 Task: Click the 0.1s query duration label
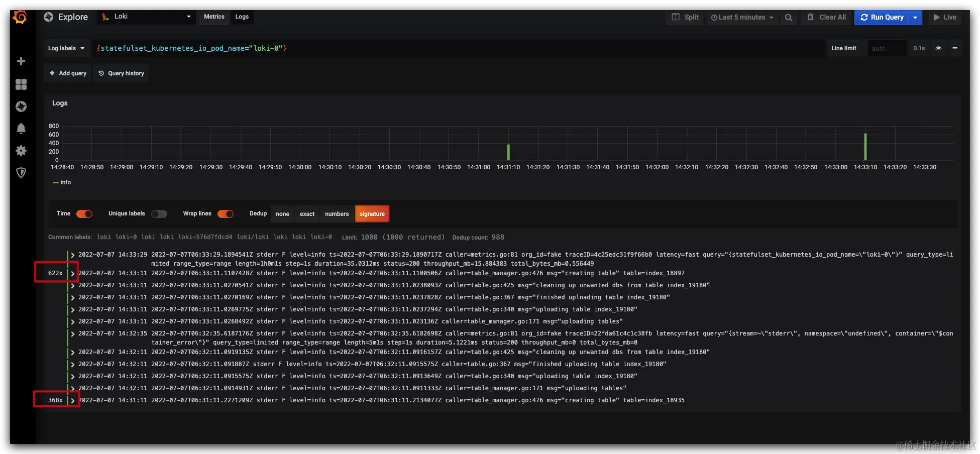tap(919, 48)
